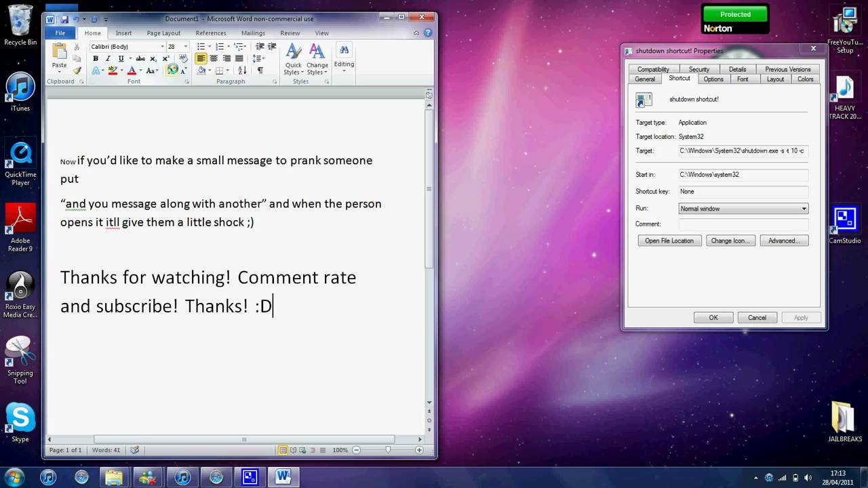The height and width of the screenshot is (488, 868).
Task: Click the Paste clipboard icon
Action: click(x=60, y=53)
